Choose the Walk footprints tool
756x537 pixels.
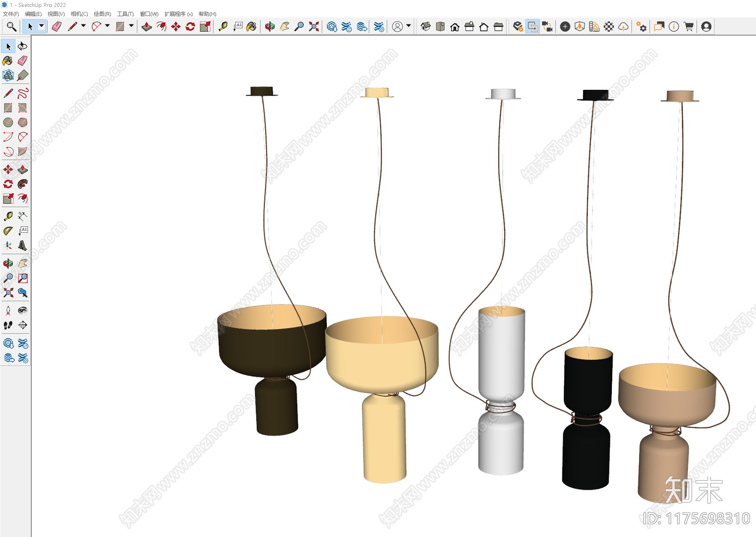(8, 325)
